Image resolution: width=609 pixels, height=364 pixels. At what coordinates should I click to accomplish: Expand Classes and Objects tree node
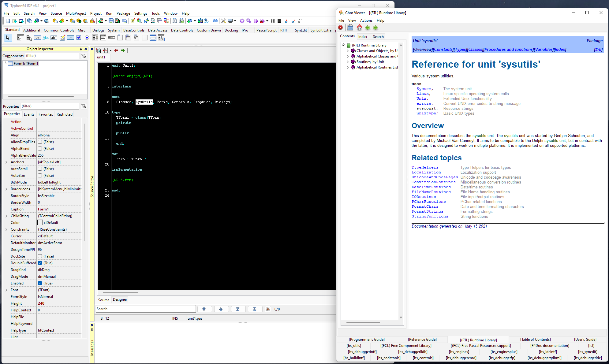(348, 51)
